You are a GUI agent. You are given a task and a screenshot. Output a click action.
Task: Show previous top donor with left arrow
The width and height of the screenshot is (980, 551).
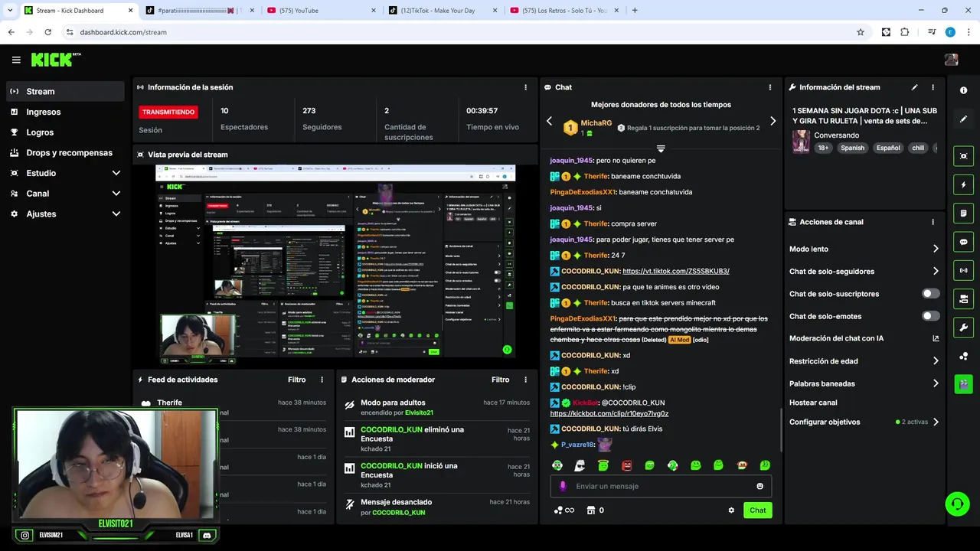point(549,121)
